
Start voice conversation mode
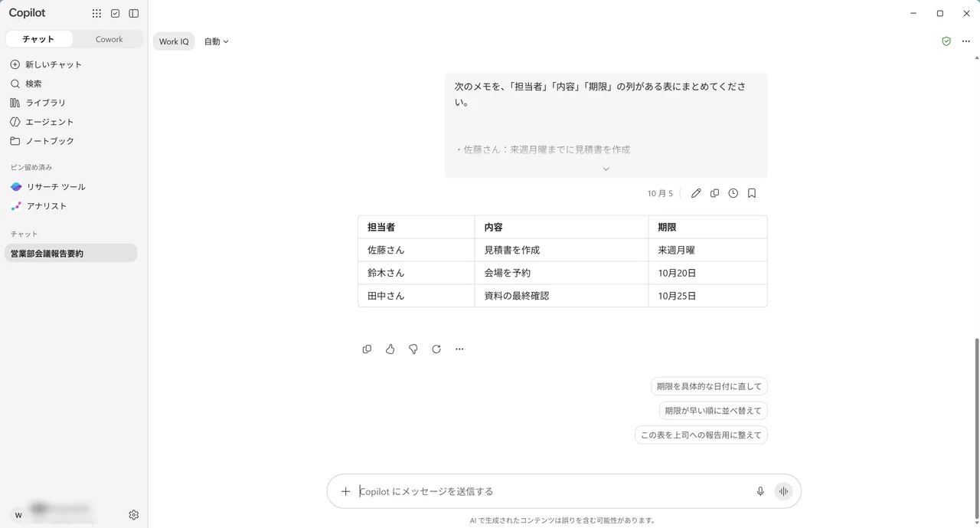tap(783, 491)
